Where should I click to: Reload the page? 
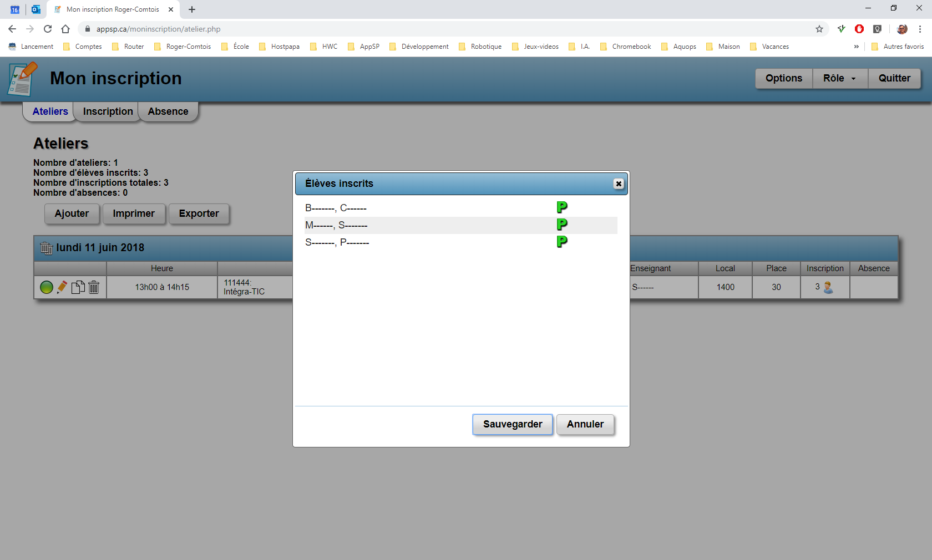[x=48, y=29]
